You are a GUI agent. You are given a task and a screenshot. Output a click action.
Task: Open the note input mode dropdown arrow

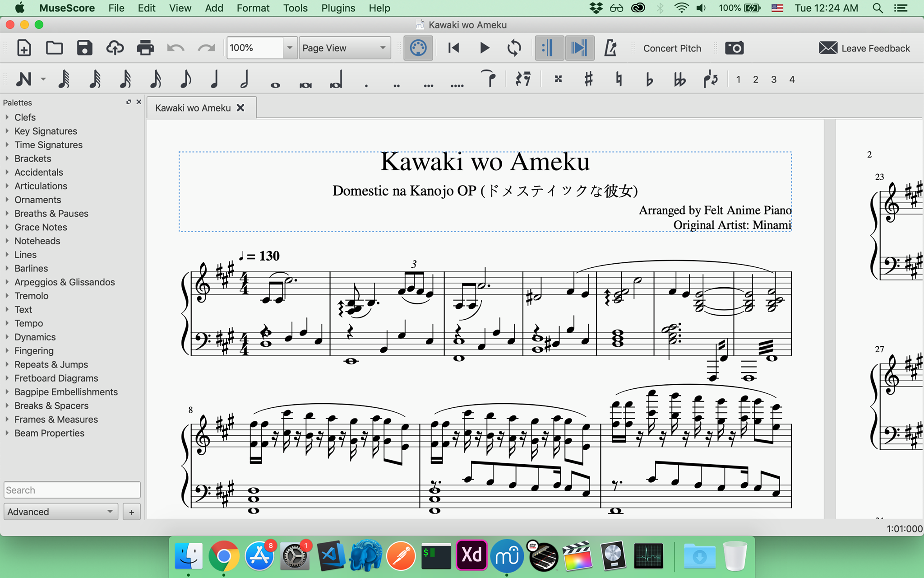pos(43,79)
